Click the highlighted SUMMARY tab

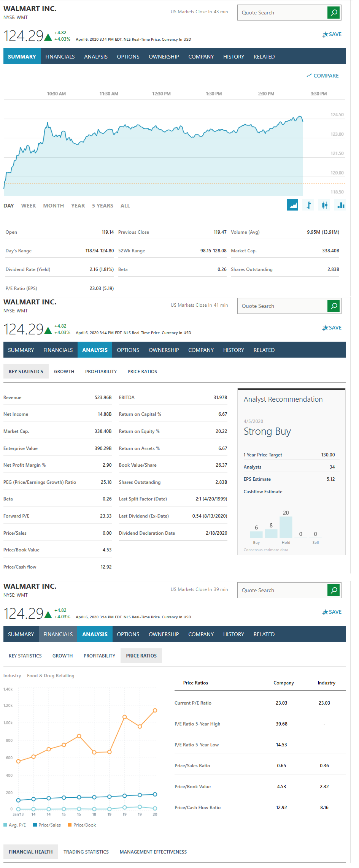(x=22, y=57)
